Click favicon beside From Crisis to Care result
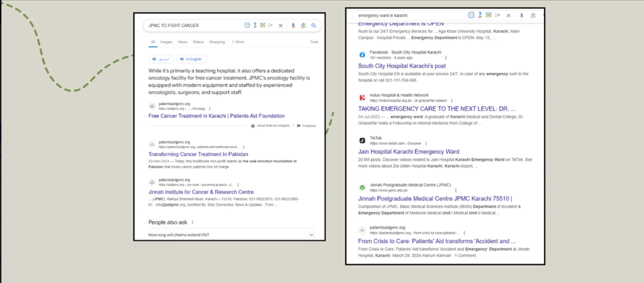Screen dimensions: 644x283 (362, 230)
